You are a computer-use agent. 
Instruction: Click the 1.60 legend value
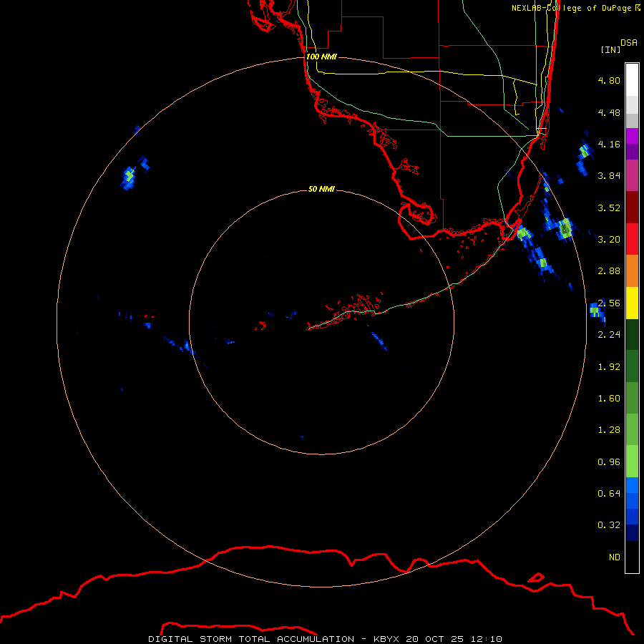(609, 399)
